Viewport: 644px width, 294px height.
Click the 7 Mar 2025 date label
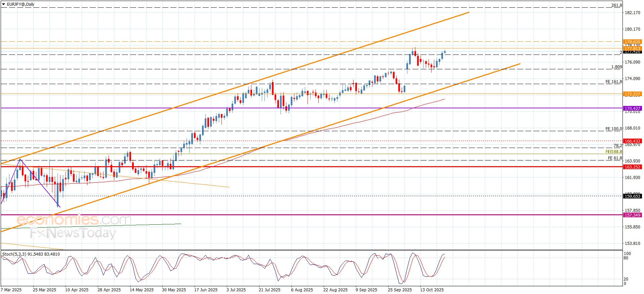pos(11,290)
